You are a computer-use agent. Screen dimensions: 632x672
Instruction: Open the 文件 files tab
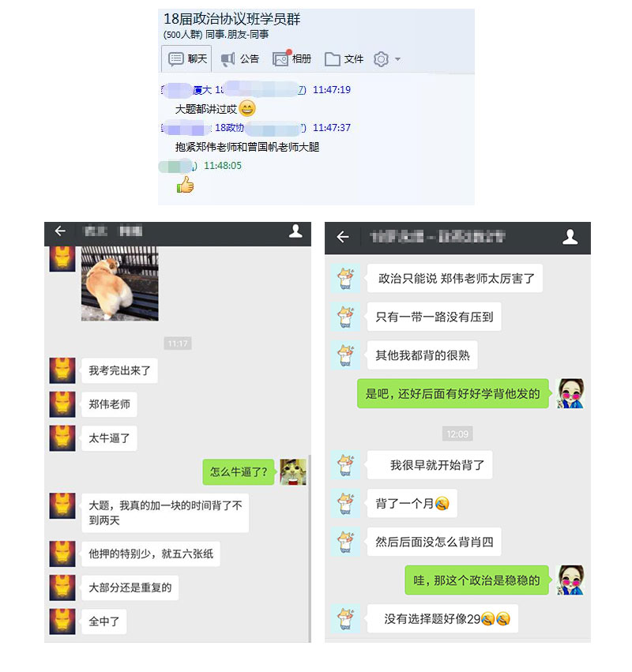tap(344, 58)
